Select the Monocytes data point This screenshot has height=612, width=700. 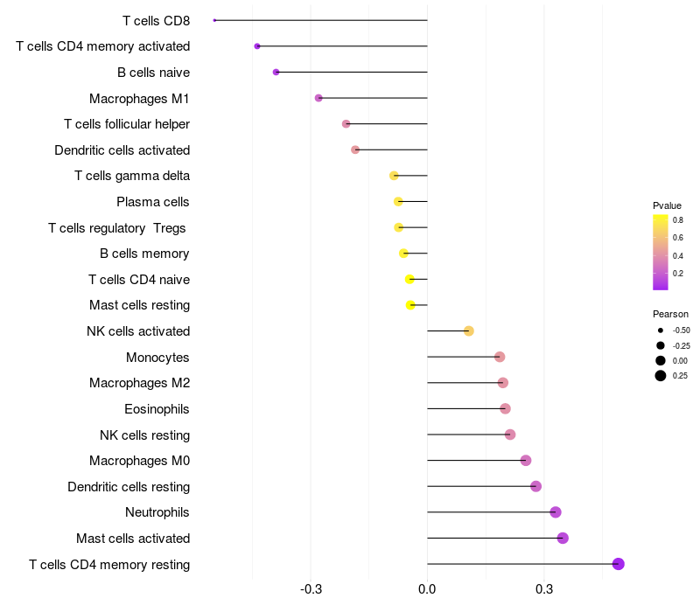tap(500, 357)
